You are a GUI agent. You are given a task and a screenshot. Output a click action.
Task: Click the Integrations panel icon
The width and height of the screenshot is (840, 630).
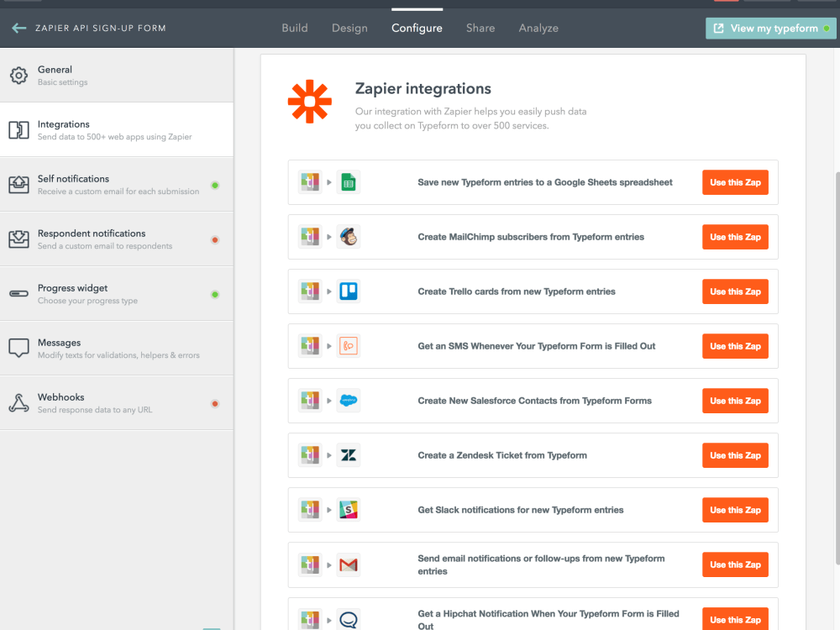point(18,130)
